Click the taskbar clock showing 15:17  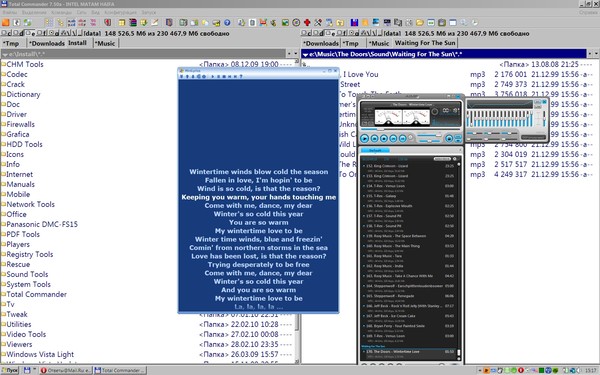point(591,370)
